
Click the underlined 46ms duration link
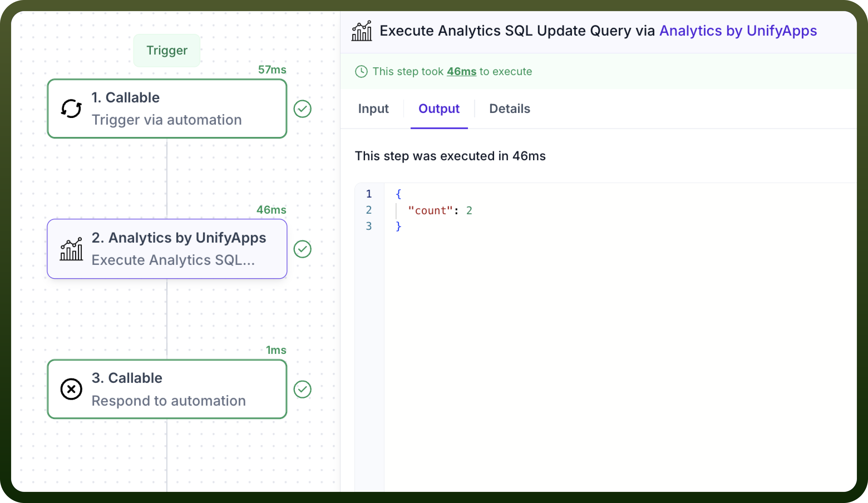pyautogui.click(x=462, y=71)
